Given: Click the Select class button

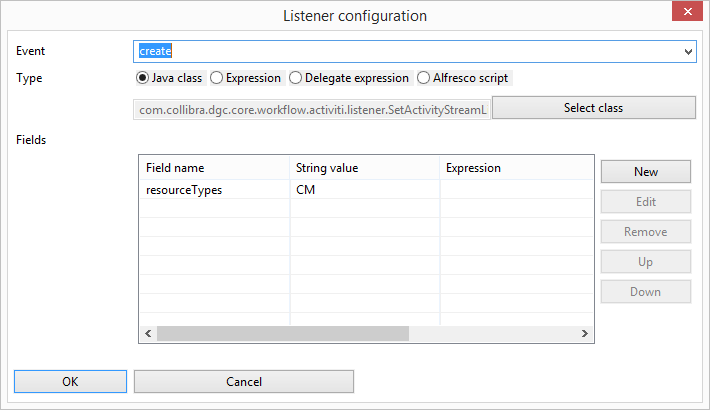Looking at the screenshot, I should tap(594, 108).
